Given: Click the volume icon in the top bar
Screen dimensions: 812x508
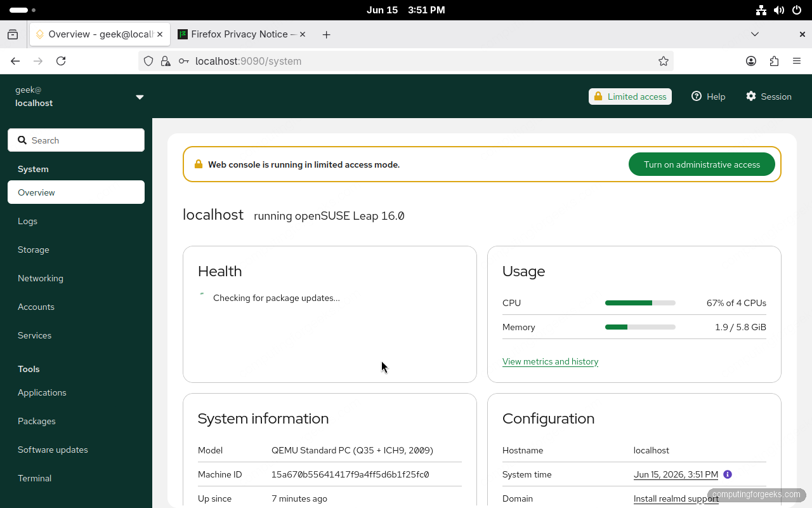Looking at the screenshot, I should [x=779, y=10].
